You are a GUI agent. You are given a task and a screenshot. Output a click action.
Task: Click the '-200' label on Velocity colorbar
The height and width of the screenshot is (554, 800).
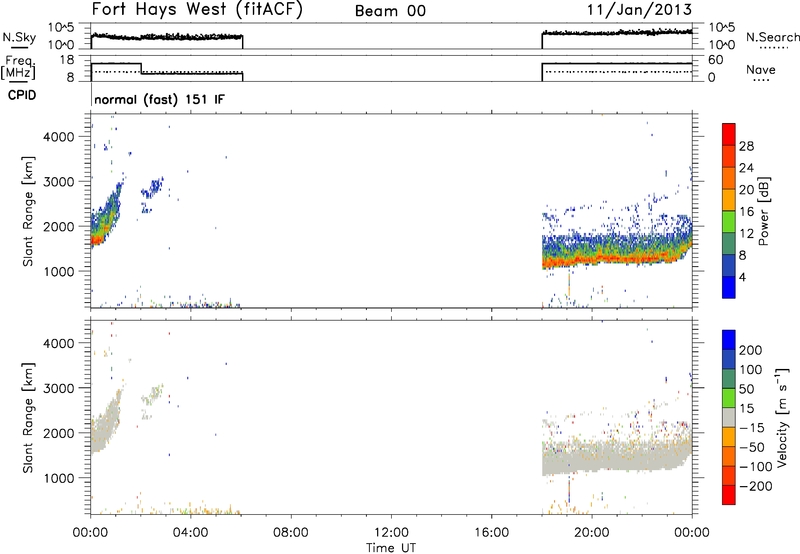[x=754, y=486]
